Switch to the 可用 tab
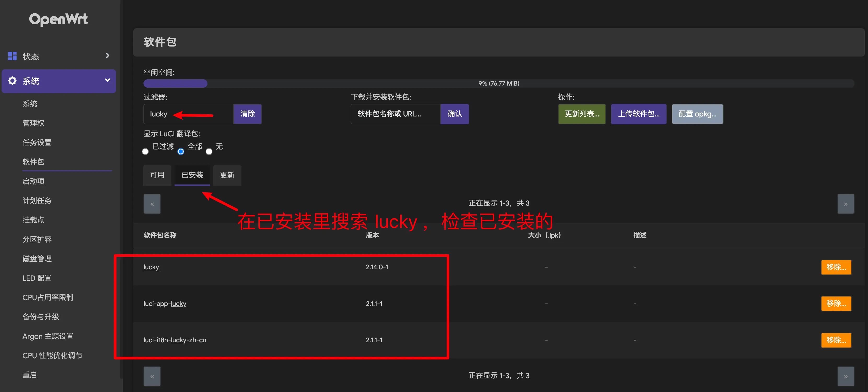 pyautogui.click(x=157, y=175)
